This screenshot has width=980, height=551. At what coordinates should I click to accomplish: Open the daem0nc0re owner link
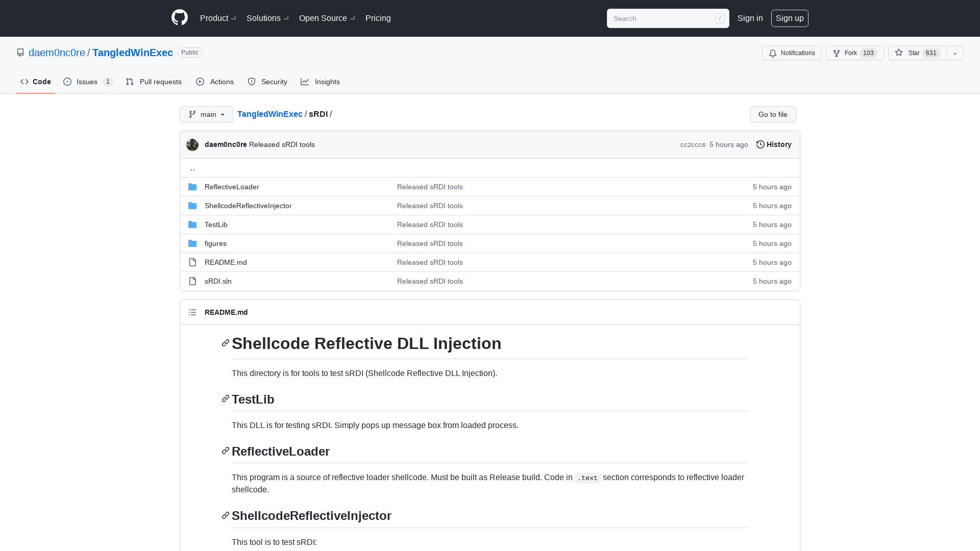tap(57, 53)
